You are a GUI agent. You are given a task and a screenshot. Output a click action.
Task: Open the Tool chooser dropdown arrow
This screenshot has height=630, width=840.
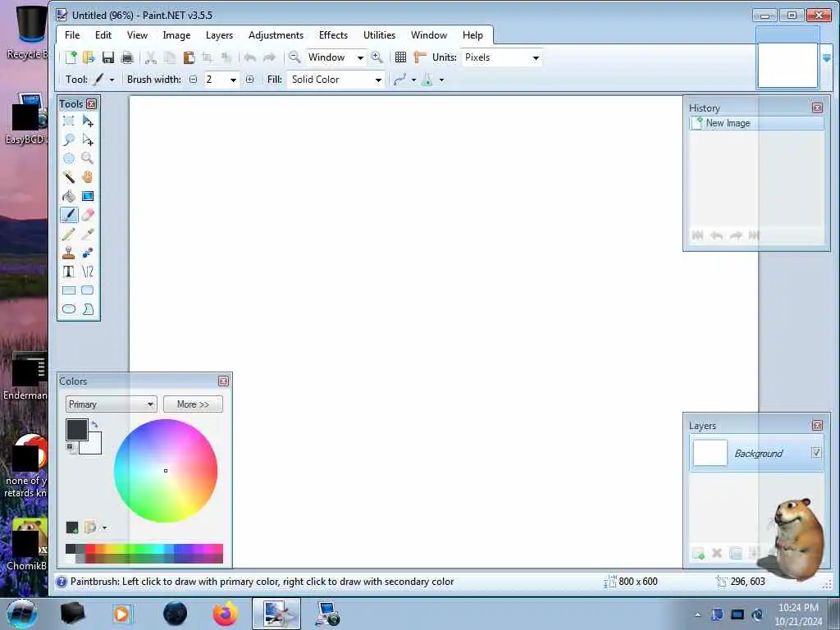pos(112,80)
